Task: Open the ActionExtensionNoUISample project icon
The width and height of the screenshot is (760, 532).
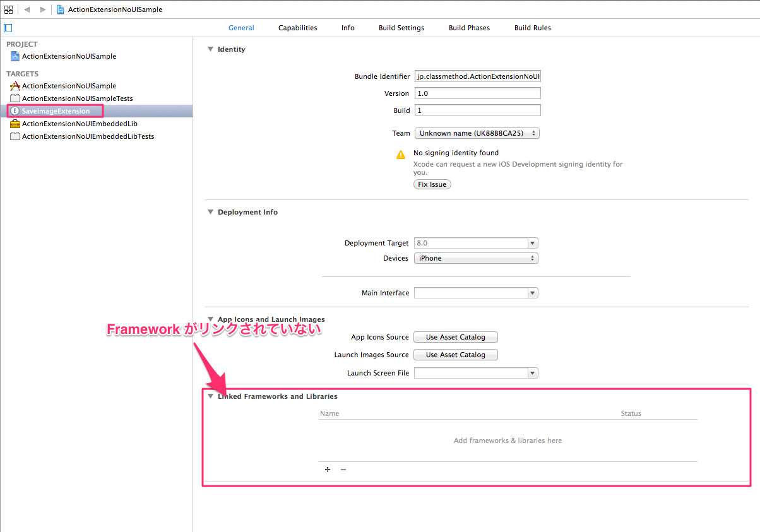Action: pos(15,56)
